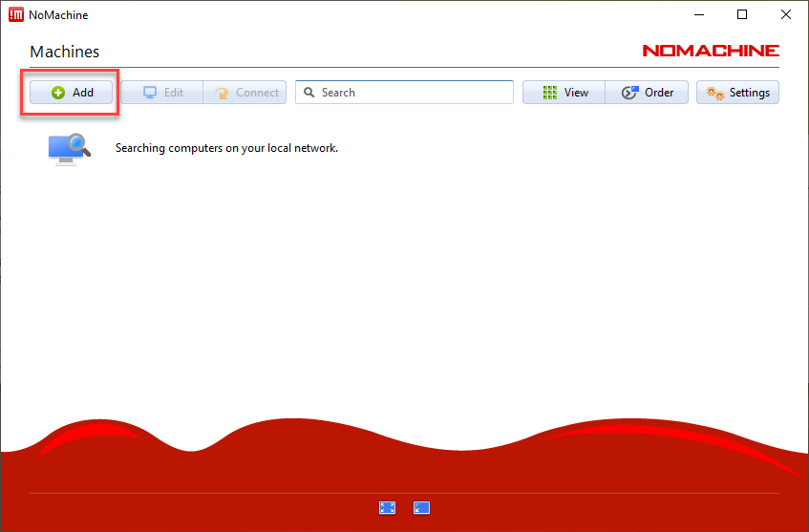This screenshot has width=809, height=532.
Task: Click the grayed-out Connect button
Action: (x=245, y=93)
